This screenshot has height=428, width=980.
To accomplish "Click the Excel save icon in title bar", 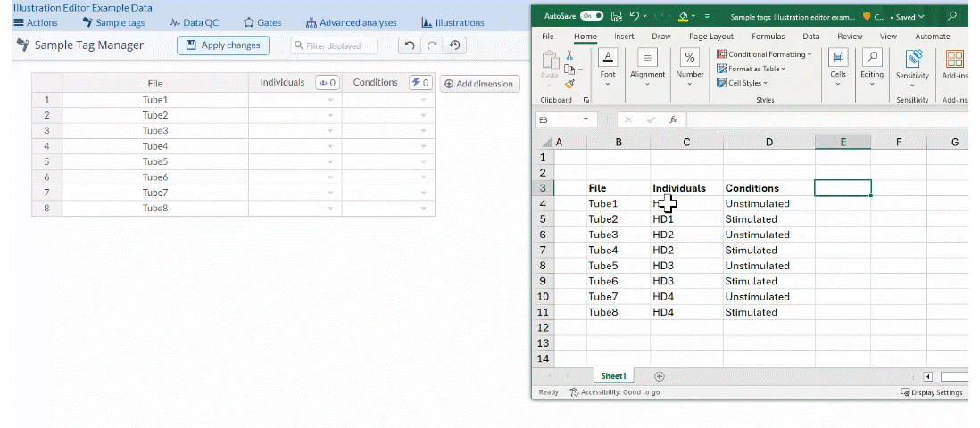I will pos(616,16).
